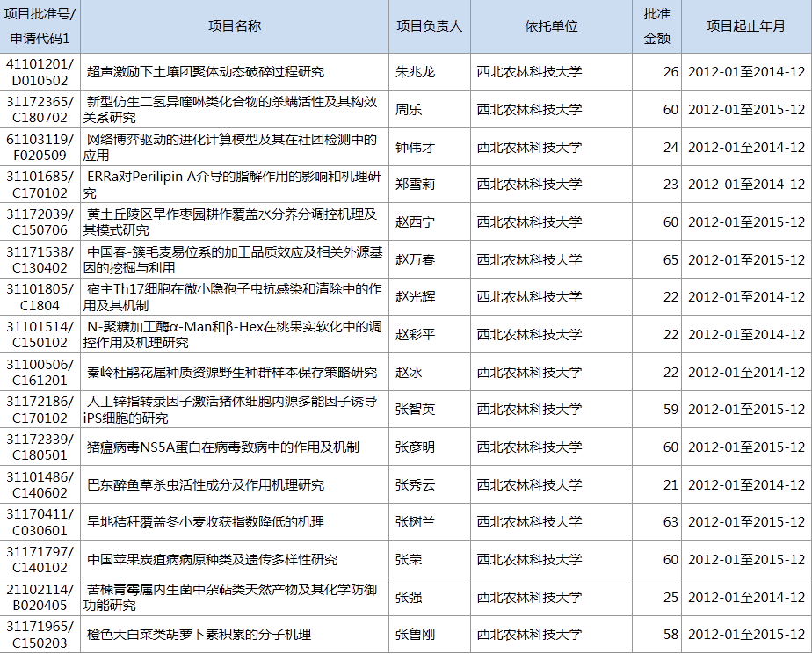
Task: Click the name 郑雪莉
Action: [416, 185]
